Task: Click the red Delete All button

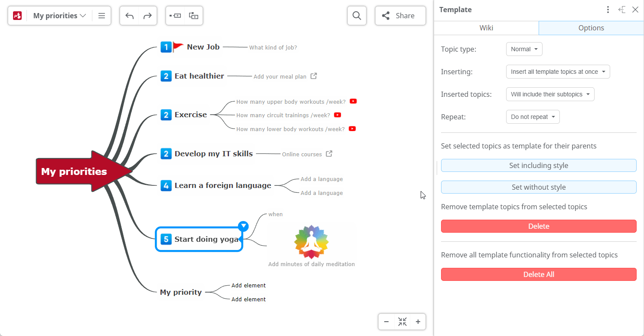Action: click(x=539, y=274)
